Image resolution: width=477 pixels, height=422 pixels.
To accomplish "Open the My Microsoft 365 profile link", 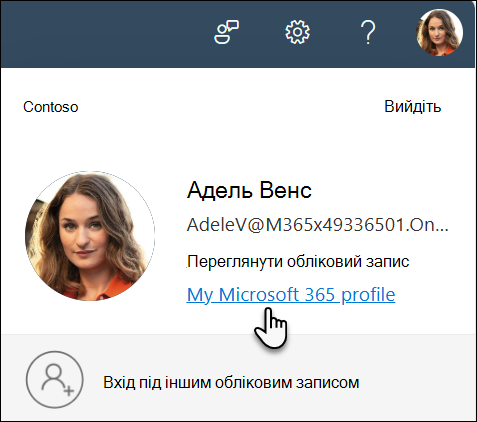I will coord(291,295).
